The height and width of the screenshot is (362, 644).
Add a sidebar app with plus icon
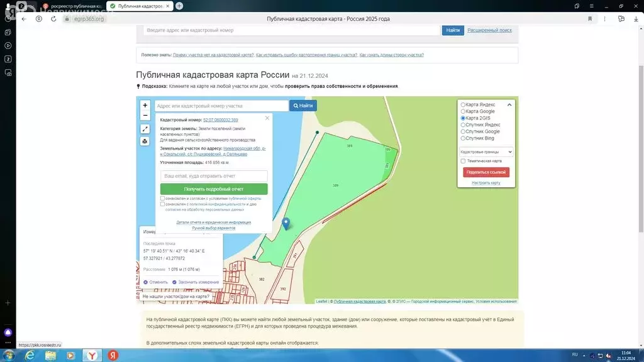click(8, 303)
